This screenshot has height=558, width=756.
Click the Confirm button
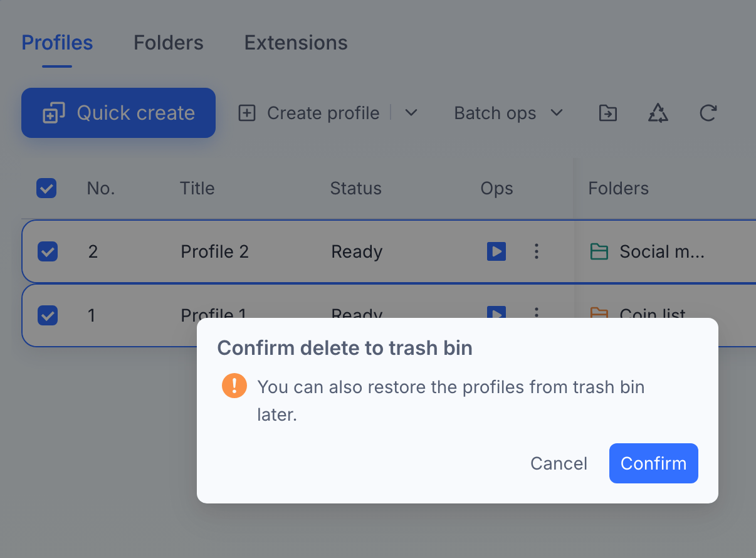[x=654, y=463]
